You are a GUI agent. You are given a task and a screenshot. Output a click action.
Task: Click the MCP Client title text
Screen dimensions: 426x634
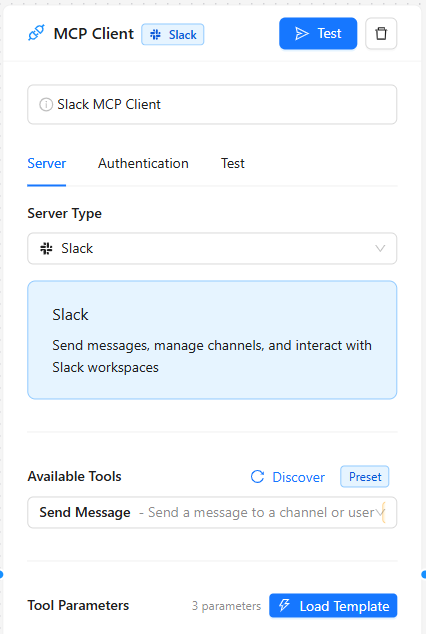coord(93,34)
